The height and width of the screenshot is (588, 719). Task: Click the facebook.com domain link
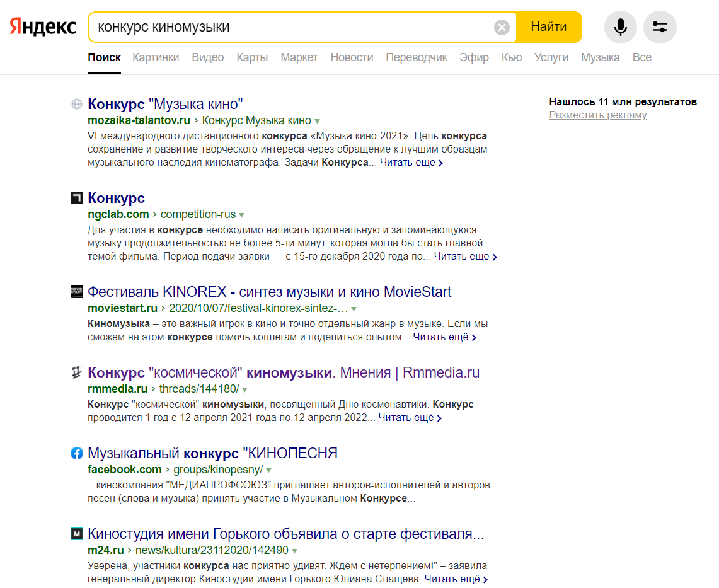pyautogui.click(x=125, y=470)
